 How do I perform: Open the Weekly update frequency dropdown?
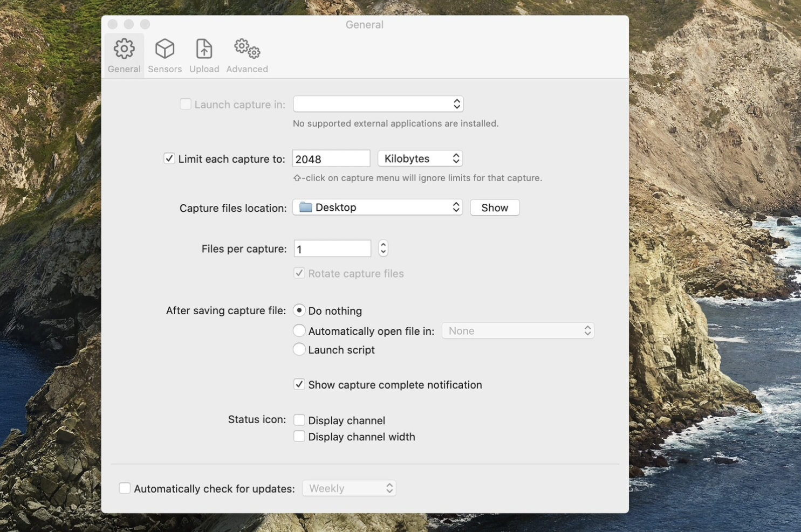pyautogui.click(x=348, y=487)
